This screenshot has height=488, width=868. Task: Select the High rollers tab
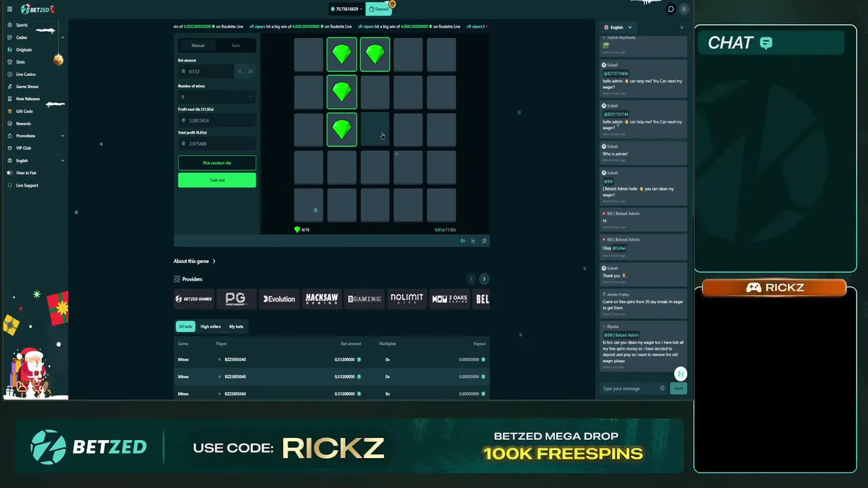click(210, 327)
